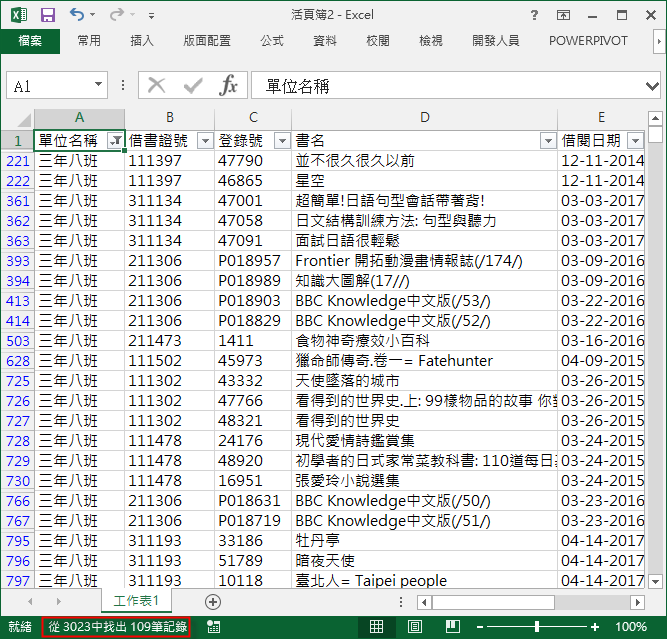Screen dimensions: 667x639
Task: Switch to the 常用 ribbon tab
Action: [x=89, y=41]
